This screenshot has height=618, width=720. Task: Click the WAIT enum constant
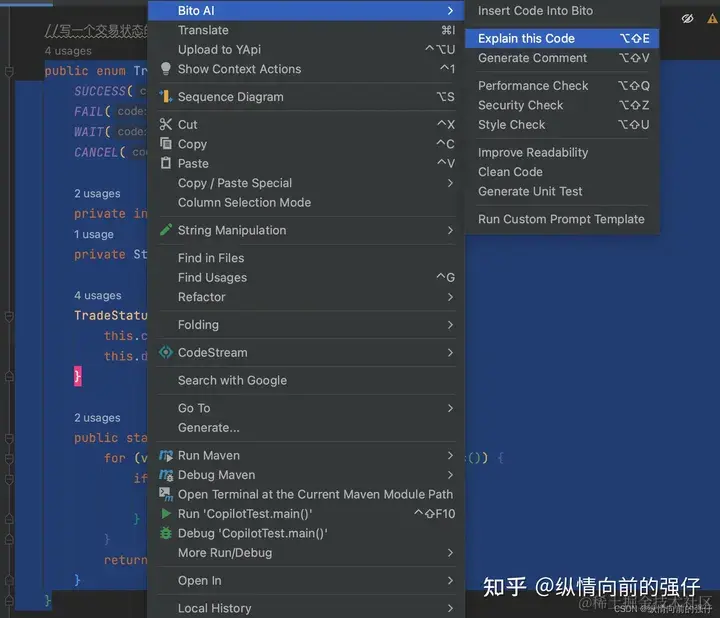pos(89,132)
